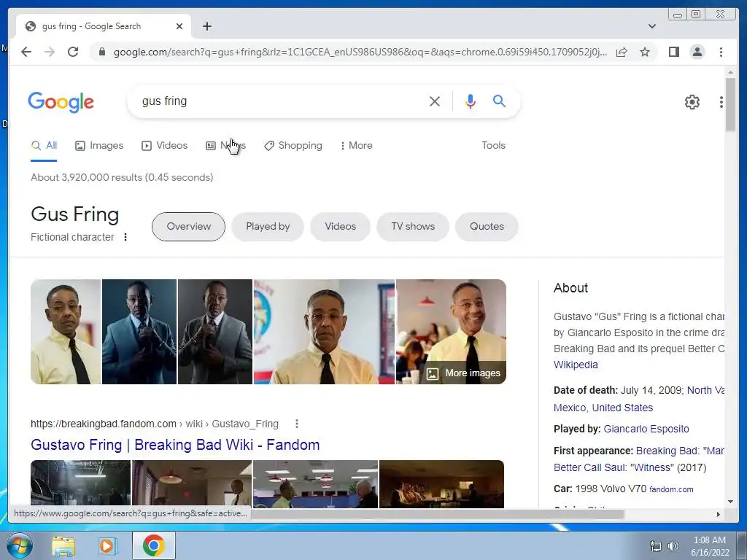747x560 pixels.
Task: Open the Better Call Saul: "Witness" link
Action: click(614, 467)
